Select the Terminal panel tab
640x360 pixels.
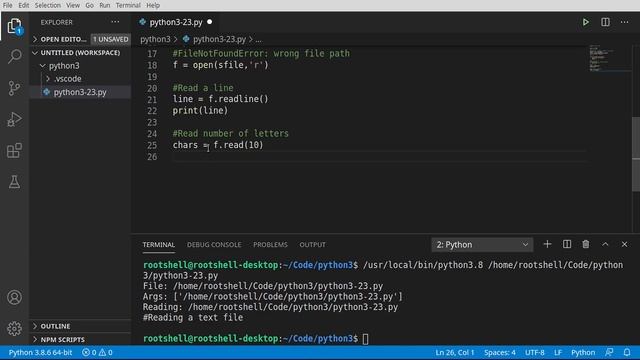tap(158, 244)
